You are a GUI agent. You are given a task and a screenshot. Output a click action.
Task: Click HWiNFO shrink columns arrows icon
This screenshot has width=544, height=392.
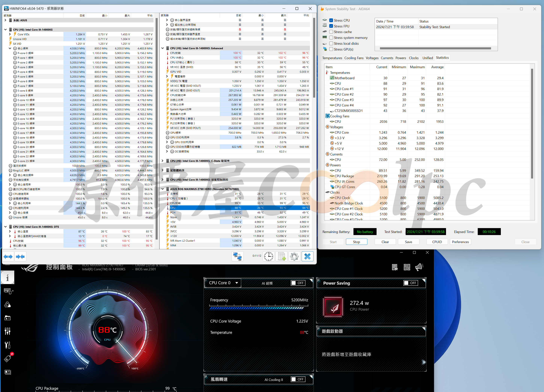(x=20, y=257)
